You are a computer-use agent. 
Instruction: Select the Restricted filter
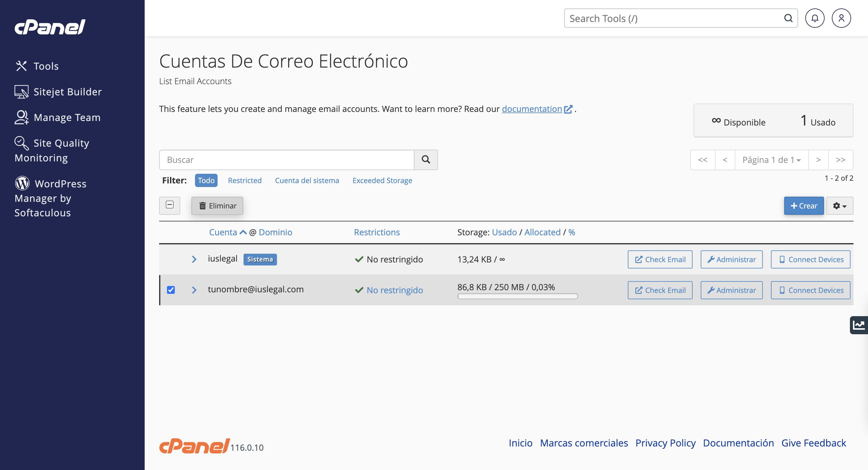[x=245, y=180]
